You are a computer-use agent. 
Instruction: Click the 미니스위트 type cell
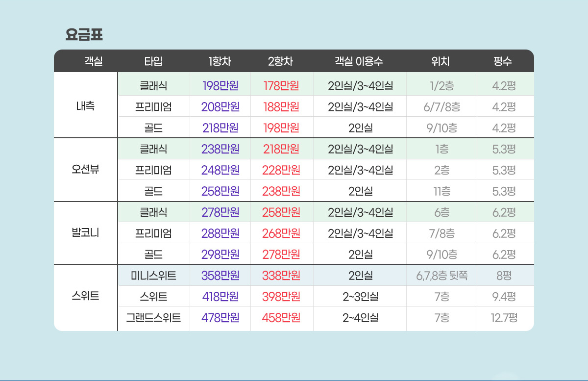pyautogui.click(x=153, y=275)
